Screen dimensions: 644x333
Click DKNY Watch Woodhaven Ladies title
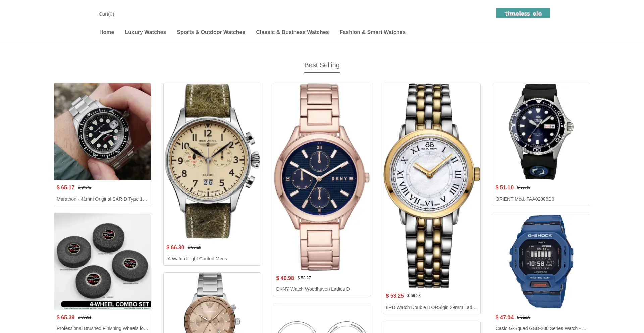(x=313, y=289)
